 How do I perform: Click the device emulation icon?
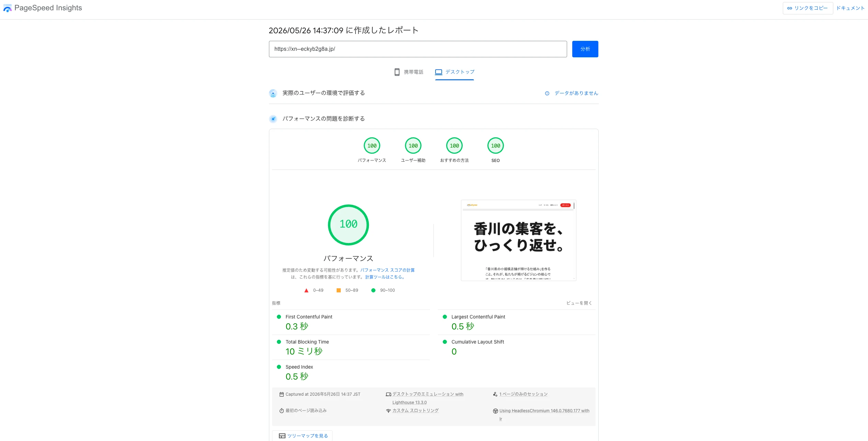click(388, 394)
